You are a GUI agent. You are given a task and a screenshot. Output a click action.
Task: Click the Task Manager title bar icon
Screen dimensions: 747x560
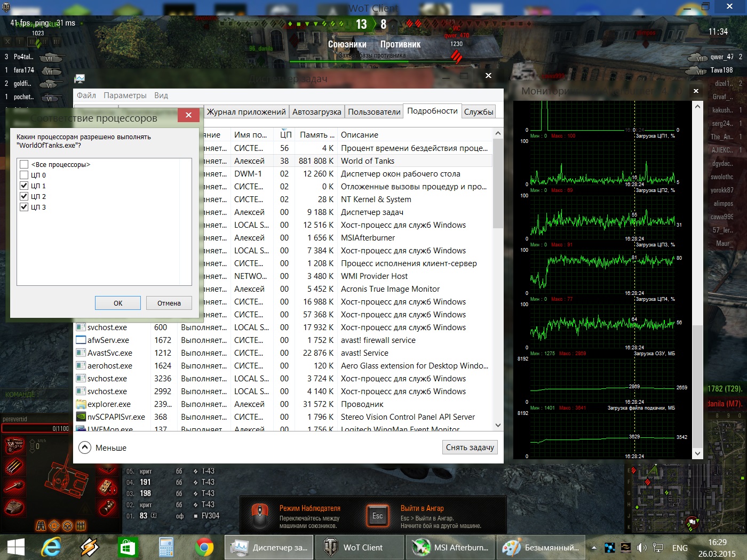click(x=80, y=79)
